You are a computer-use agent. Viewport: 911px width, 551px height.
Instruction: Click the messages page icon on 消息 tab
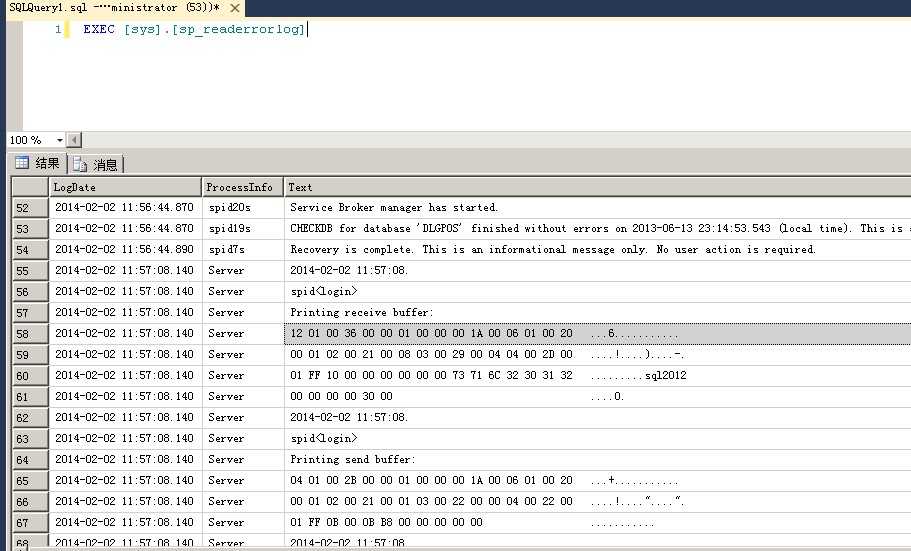coord(80,164)
